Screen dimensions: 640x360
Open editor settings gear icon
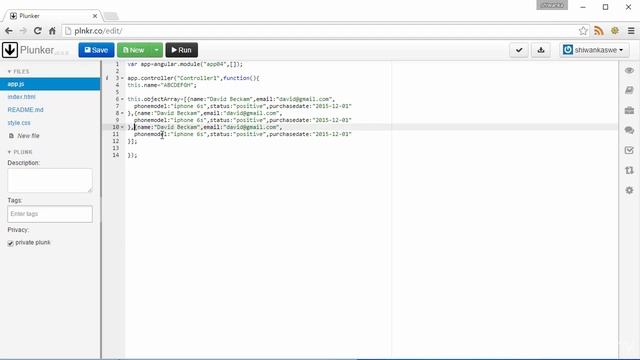629,190
